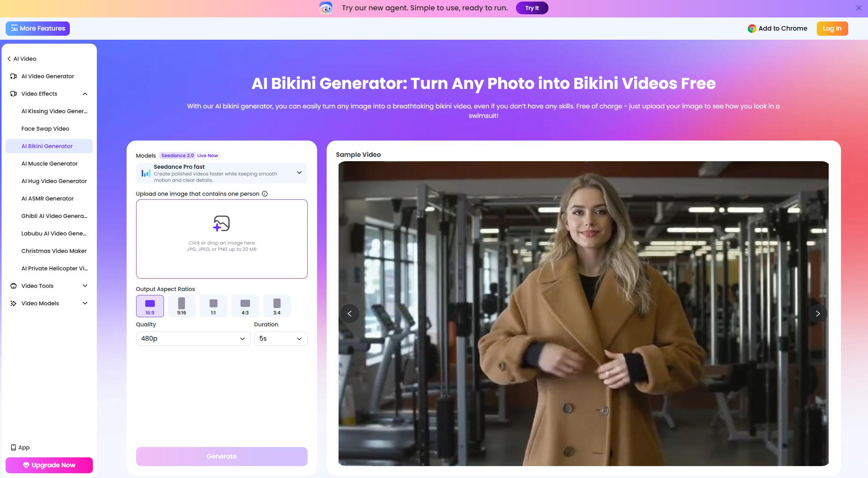Click the sample video preview

583,314
